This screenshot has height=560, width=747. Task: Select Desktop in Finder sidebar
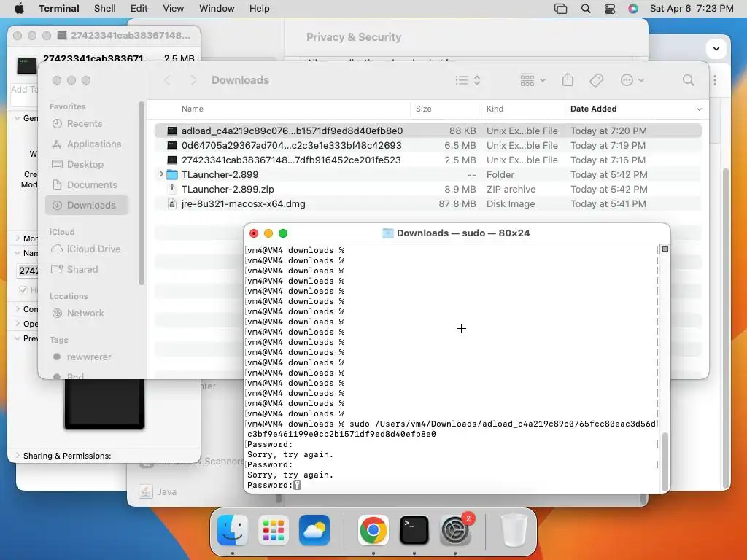(x=88, y=164)
